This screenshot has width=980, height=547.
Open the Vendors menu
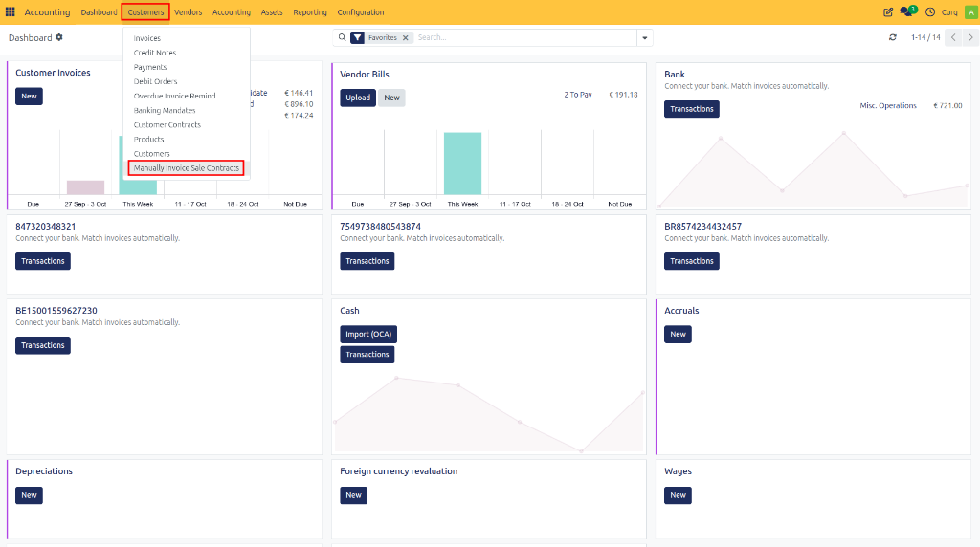click(189, 11)
